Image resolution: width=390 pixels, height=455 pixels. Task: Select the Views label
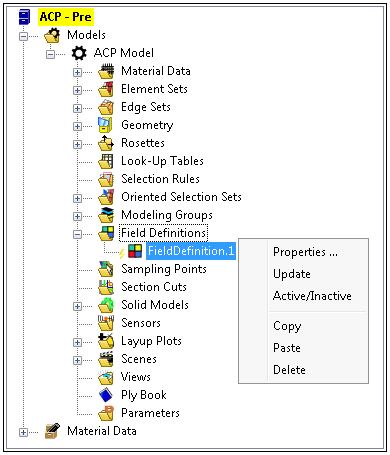[136, 377]
